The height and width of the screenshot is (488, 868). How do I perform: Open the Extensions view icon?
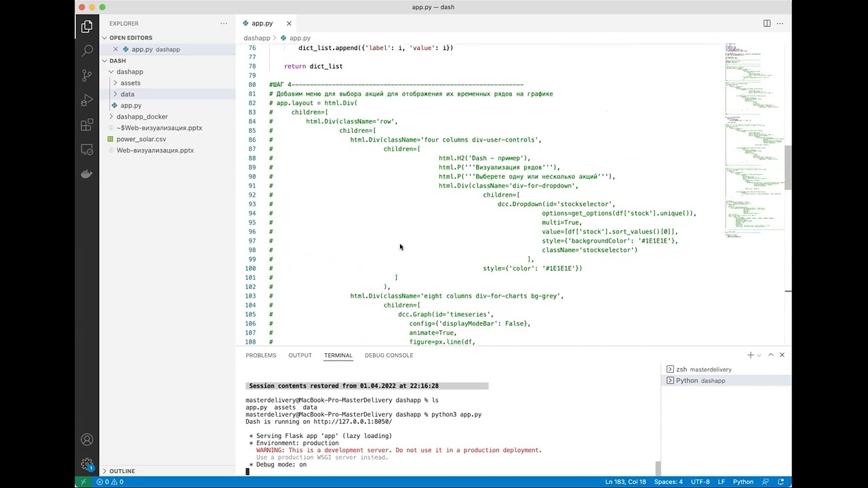87,125
